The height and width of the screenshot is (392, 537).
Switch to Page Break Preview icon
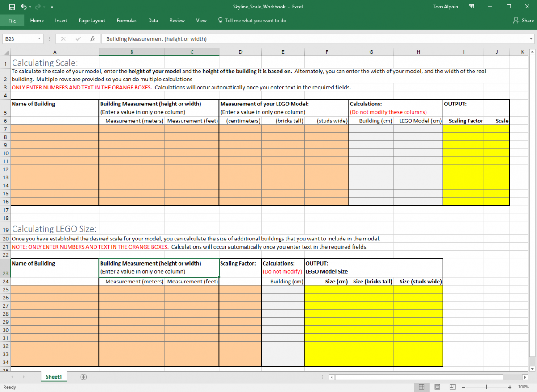[x=452, y=387]
